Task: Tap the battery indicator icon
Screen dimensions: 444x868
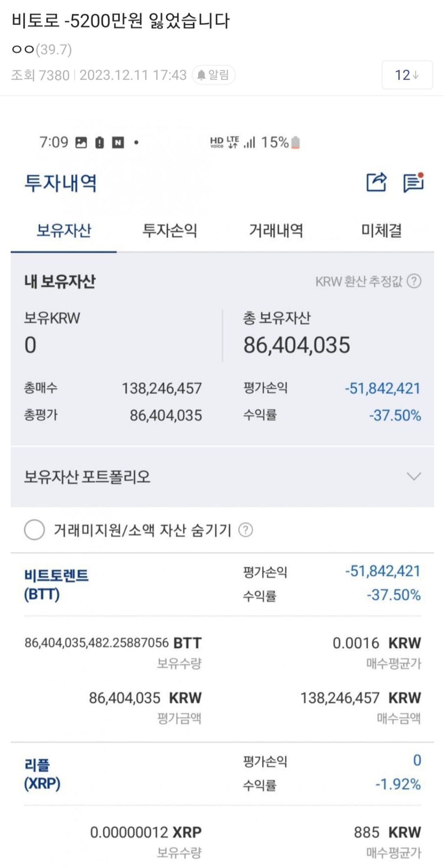Action: [295, 142]
